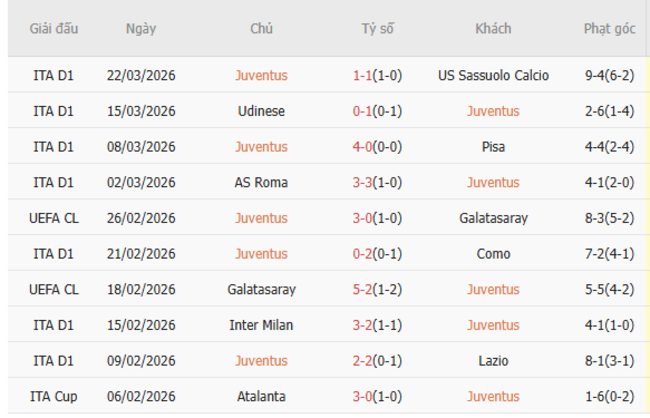Click the Atalanta team name
This screenshot has height=418, width=650.
click(x=261, y=397)
